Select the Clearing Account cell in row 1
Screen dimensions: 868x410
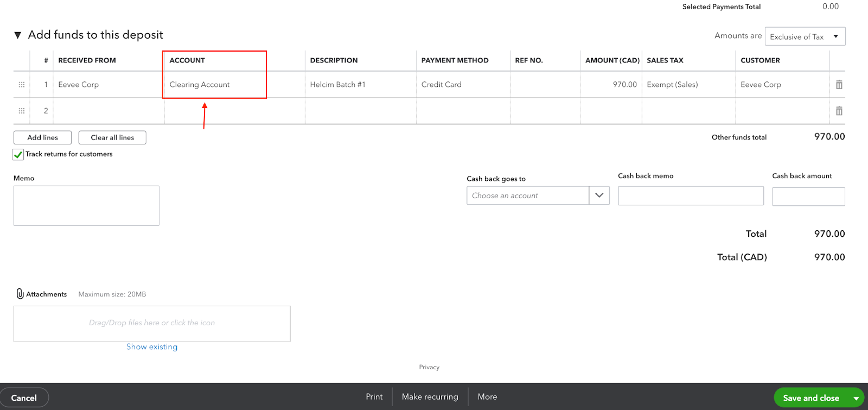click(234, 85)
